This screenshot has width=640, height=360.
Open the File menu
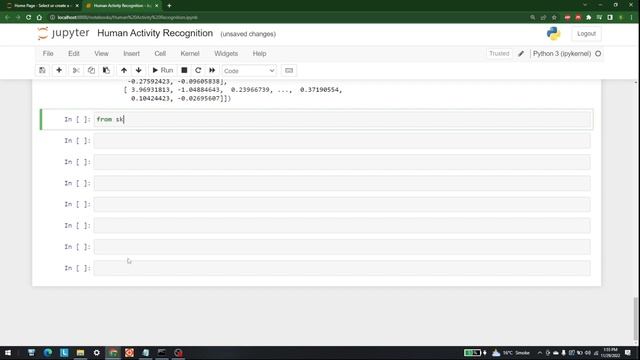(48, 53)
